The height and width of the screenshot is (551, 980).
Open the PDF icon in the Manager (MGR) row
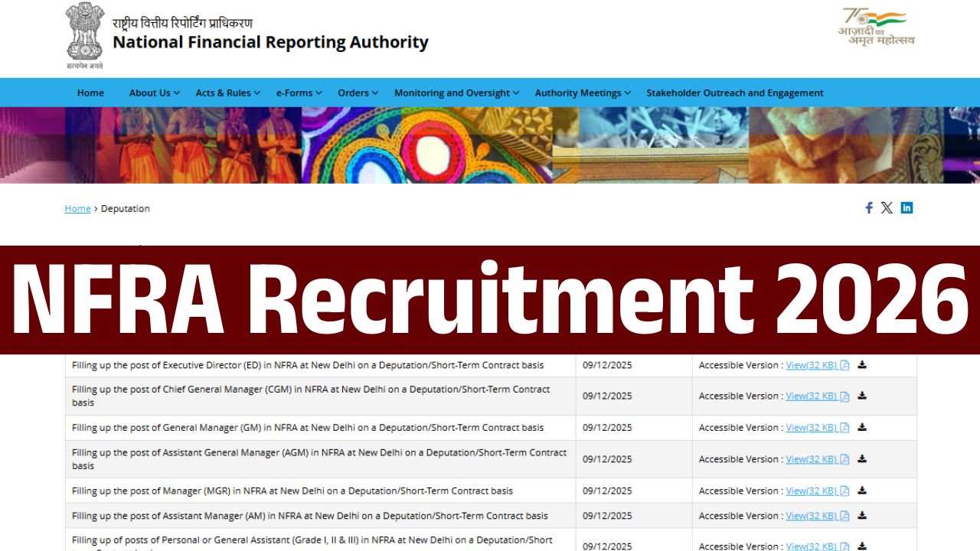844,491
